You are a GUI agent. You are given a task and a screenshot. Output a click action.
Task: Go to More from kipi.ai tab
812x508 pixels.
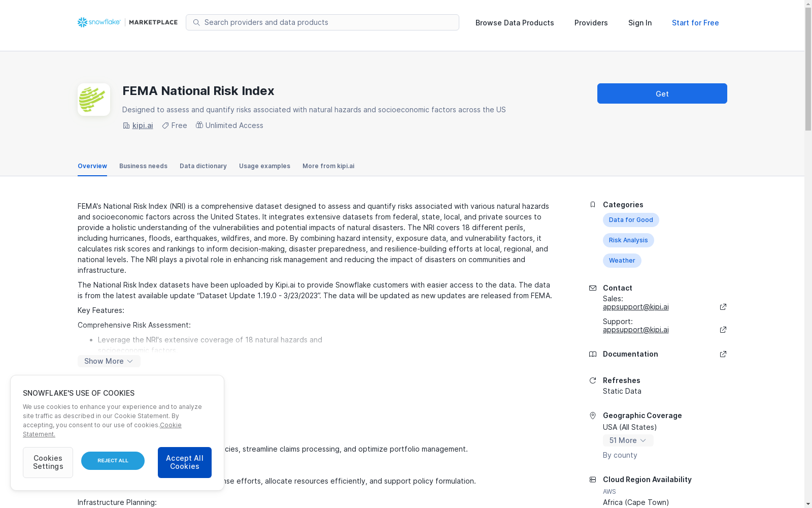coord(328,166)
